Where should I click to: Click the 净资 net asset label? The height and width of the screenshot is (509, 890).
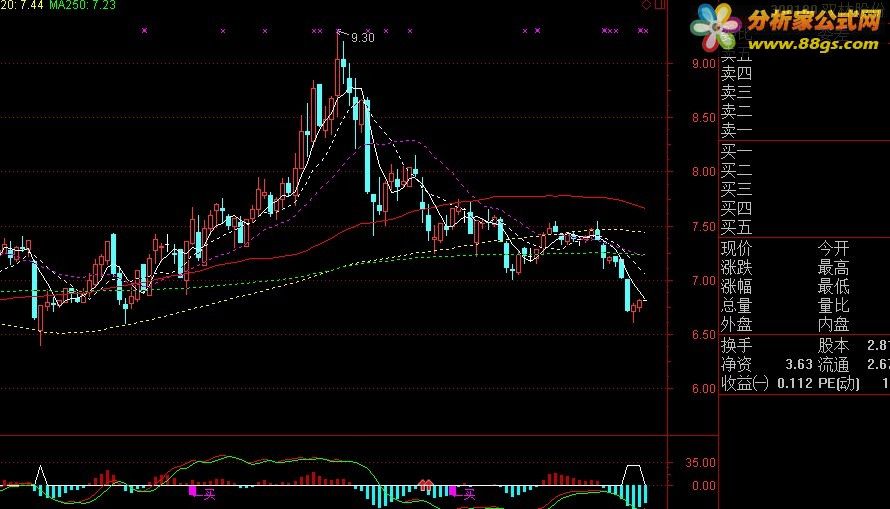pos(736,364)
